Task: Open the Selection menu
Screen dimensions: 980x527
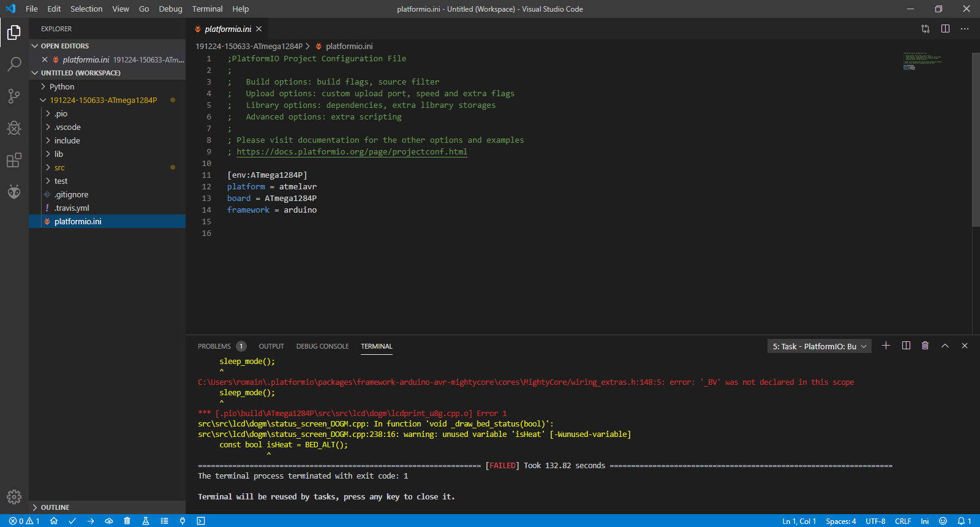Action: pos(86,9)
